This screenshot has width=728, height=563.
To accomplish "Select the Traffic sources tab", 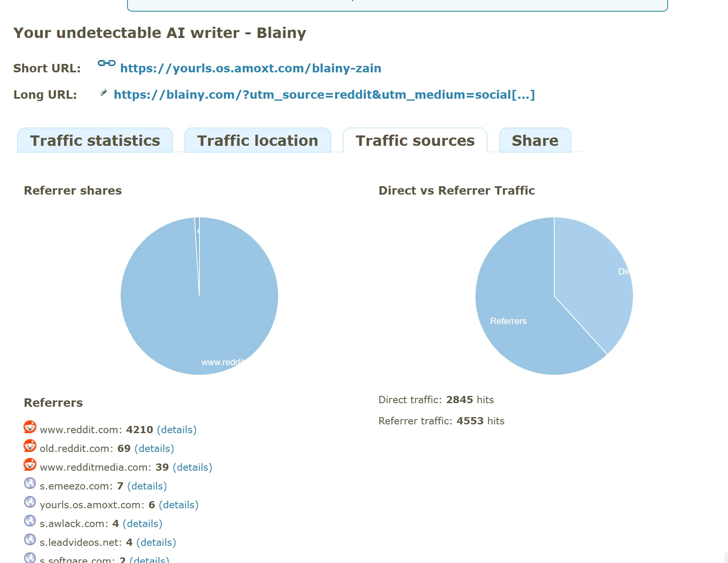I will [x=415, y=140].
